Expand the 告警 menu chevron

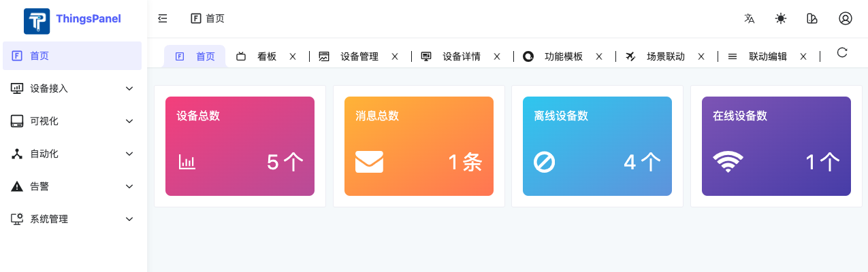129,186
